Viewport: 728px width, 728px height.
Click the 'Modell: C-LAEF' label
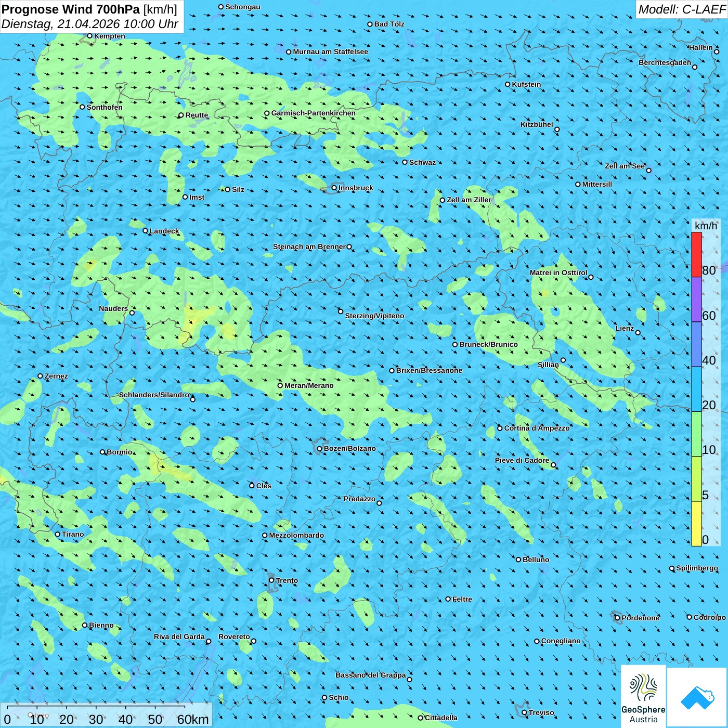point(682,9)
